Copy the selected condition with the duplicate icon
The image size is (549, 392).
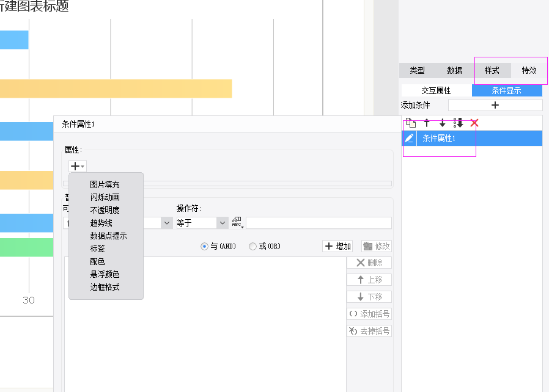[411, 123]
